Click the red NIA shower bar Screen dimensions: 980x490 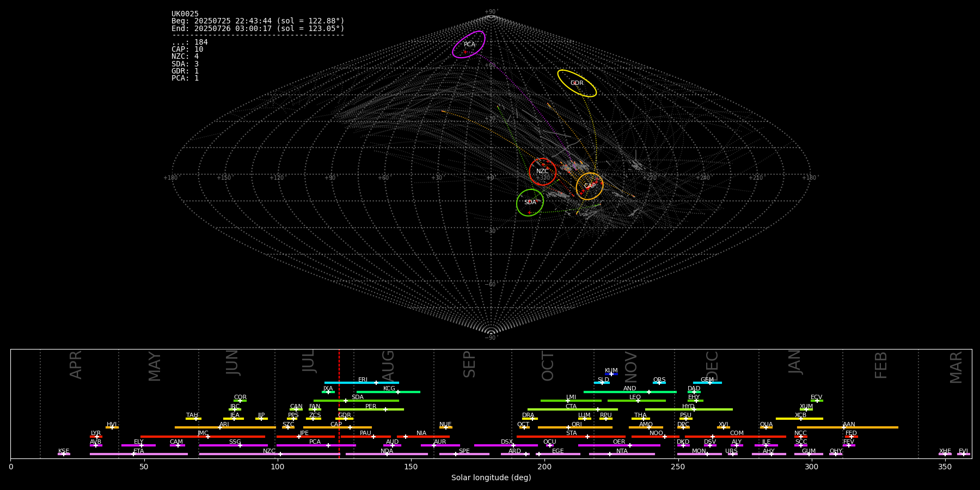(x=423, y=437)
